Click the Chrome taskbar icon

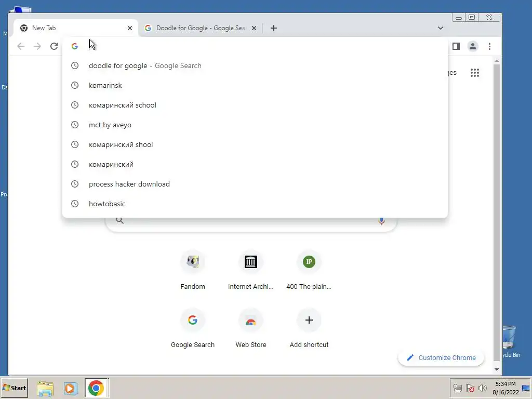(x=96, y=388)
